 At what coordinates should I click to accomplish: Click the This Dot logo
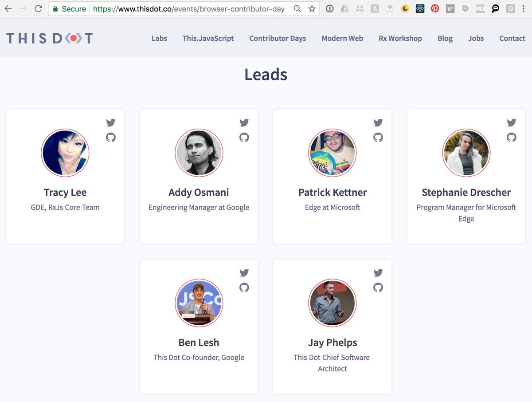[x=49, y=39]
